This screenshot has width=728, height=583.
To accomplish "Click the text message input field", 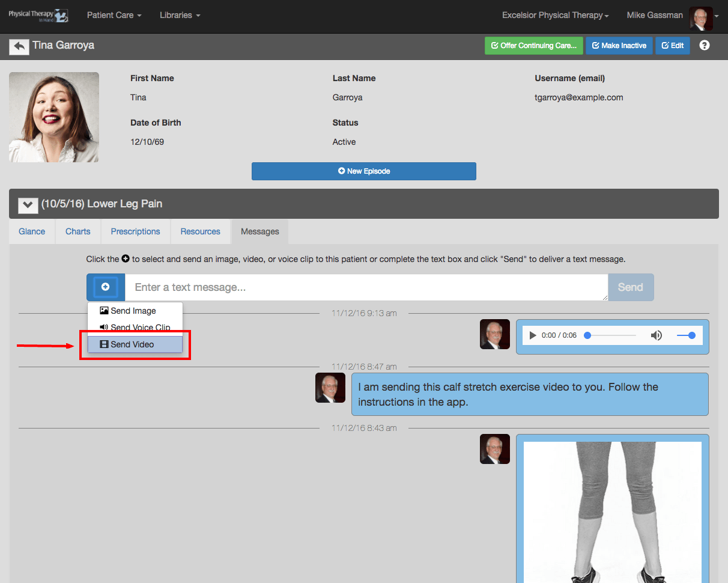I will 366,287.
